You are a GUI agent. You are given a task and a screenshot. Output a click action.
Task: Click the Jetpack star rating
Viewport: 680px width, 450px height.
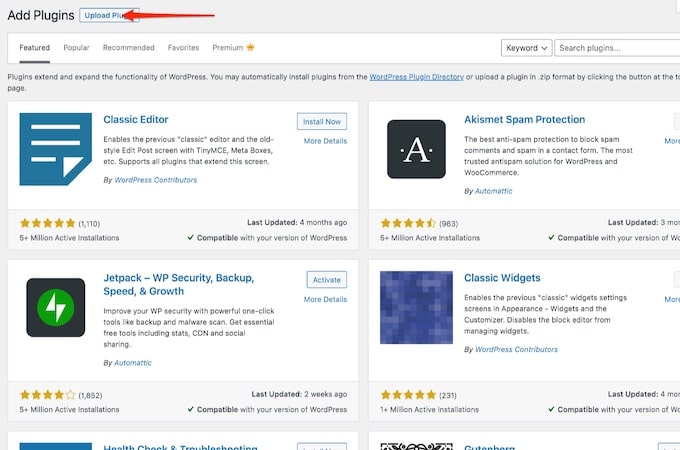[x=48, y=395]
